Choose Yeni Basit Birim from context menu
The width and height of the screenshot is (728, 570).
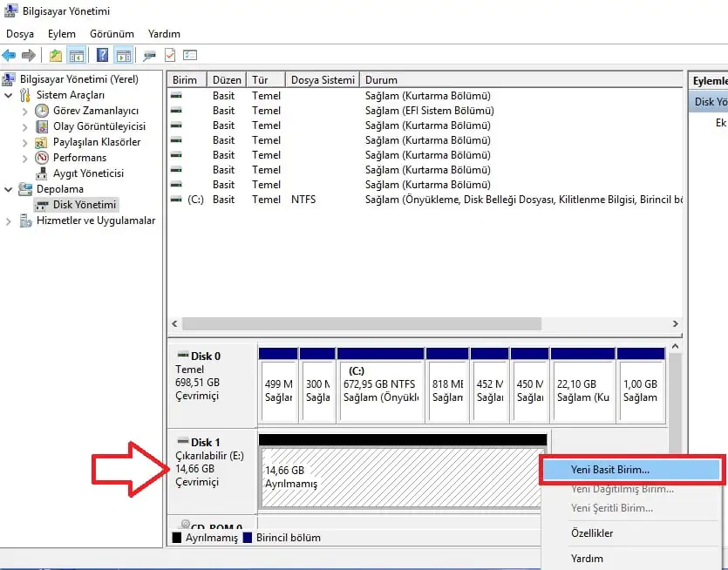(x=609, y=469)
